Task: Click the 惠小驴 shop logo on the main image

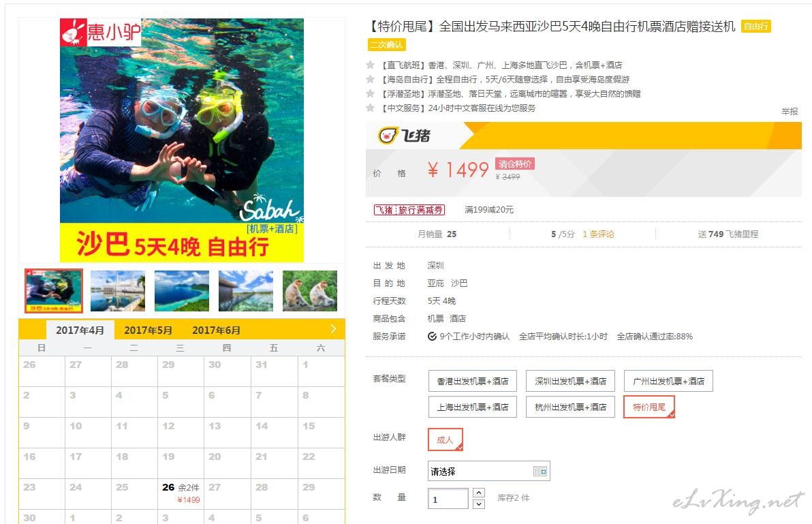Action: tap(100, 32)
